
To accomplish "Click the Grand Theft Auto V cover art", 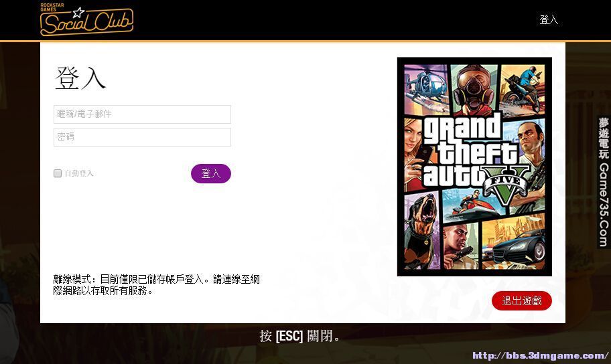I will tap(474, 167).
